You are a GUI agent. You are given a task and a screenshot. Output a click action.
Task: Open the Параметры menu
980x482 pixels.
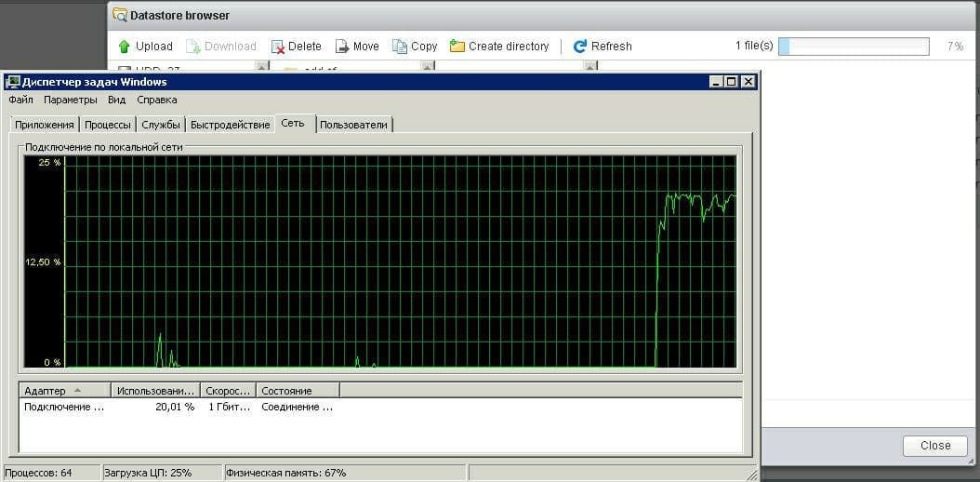70,100
